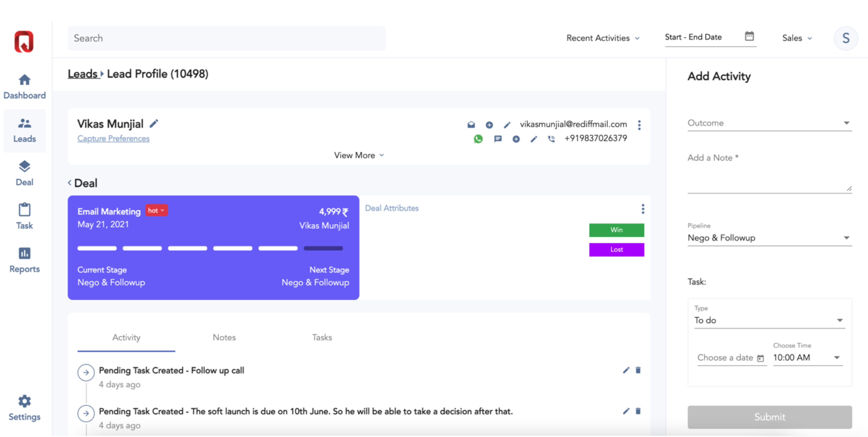Viewport: 868px width, 437px height.
Task: Switch to the Notes tab
Action: point(224,337)
